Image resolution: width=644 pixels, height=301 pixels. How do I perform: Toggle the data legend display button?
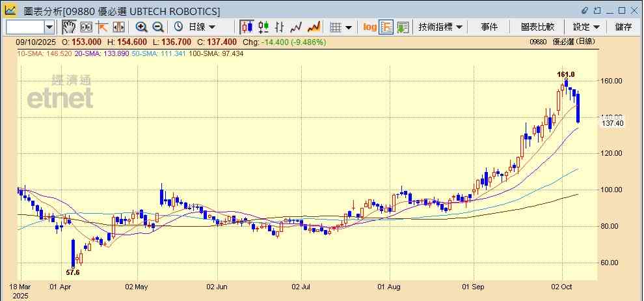[x=386, y=27]
